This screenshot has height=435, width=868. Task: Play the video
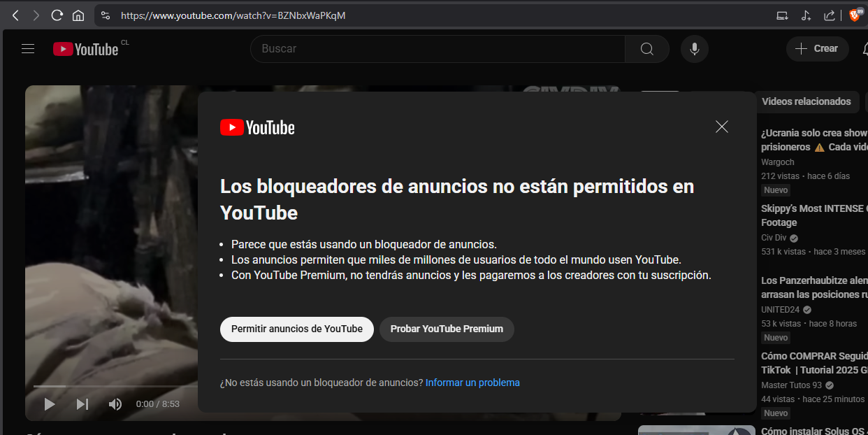point(50,404)
